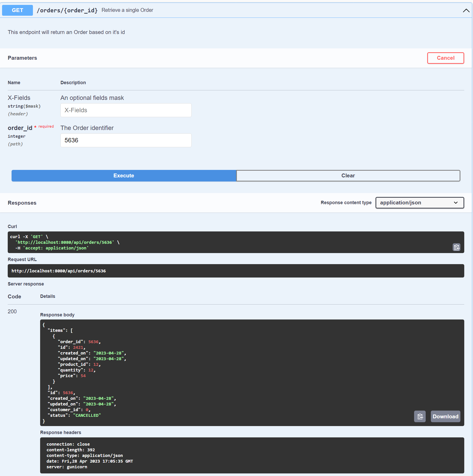Click the Parameters section heading
The width and height of the screenshot is (473, 476).
pos(22,58)
